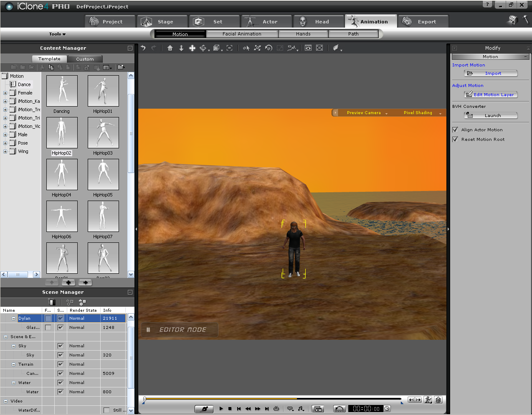
Task: Click the Undo arrow in viewport toolbar
Action: pos(143,48)
